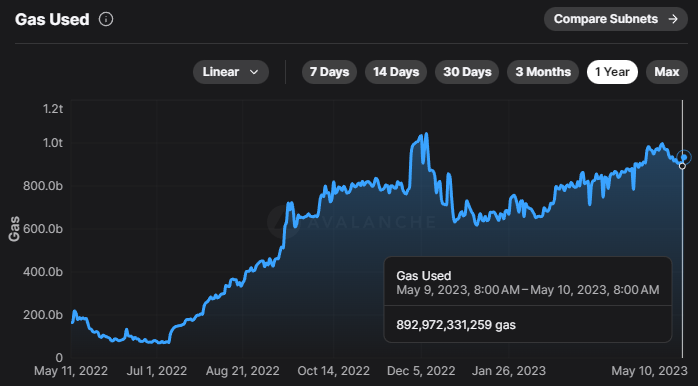
Task: Click the Oct 14, 2022 x-axis label
Action: click(333, 371)
